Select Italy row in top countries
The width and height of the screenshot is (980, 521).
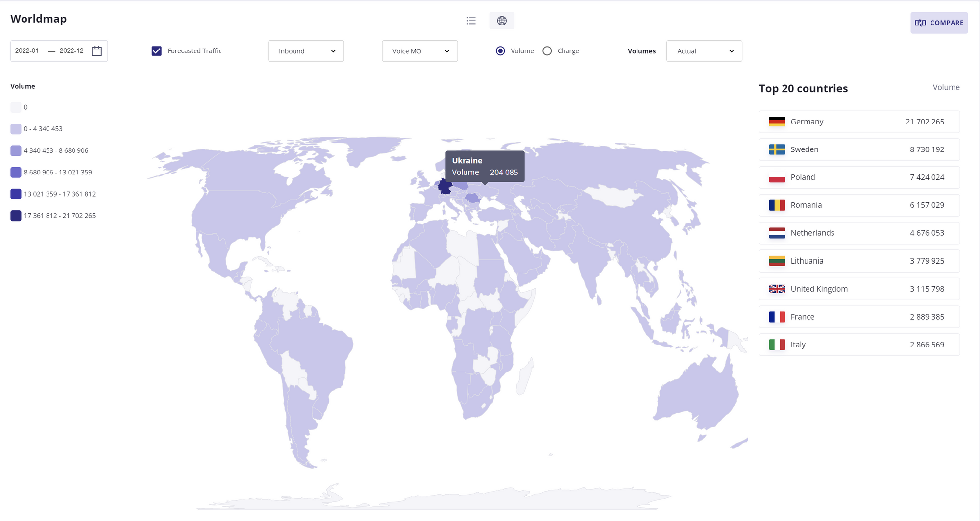[x=859, y=345]
